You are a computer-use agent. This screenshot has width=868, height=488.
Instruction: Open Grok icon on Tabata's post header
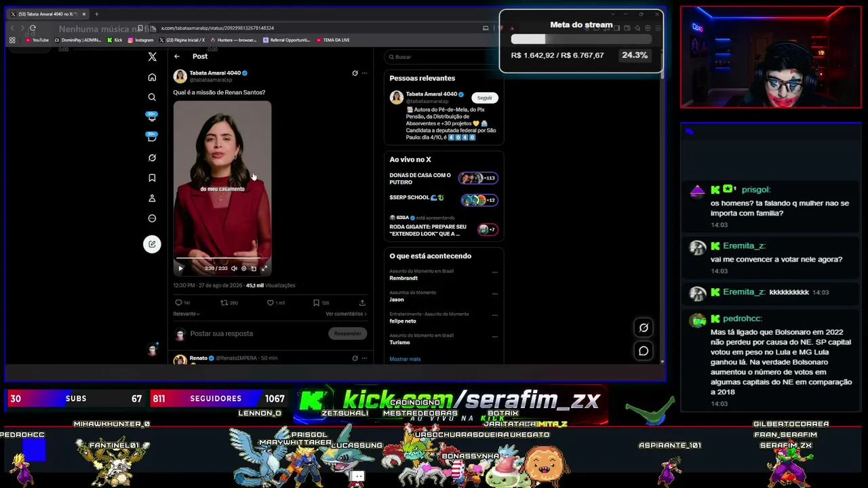click(x=355, y=73)
